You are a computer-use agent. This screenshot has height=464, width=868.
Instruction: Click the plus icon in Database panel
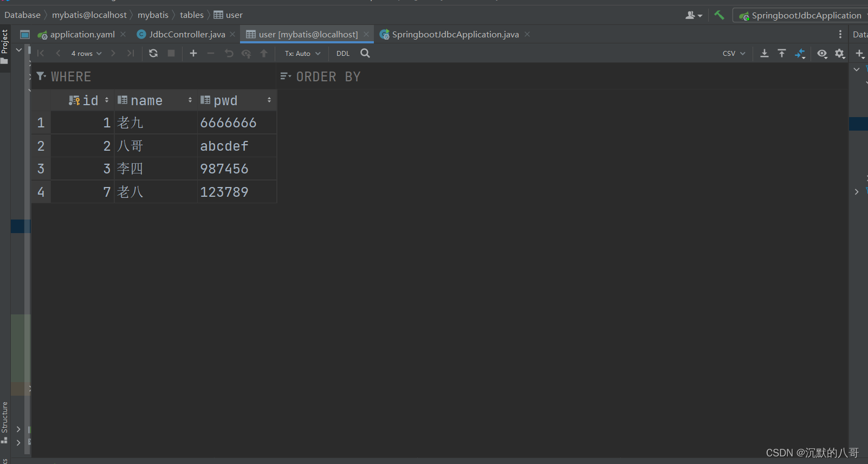860,53
